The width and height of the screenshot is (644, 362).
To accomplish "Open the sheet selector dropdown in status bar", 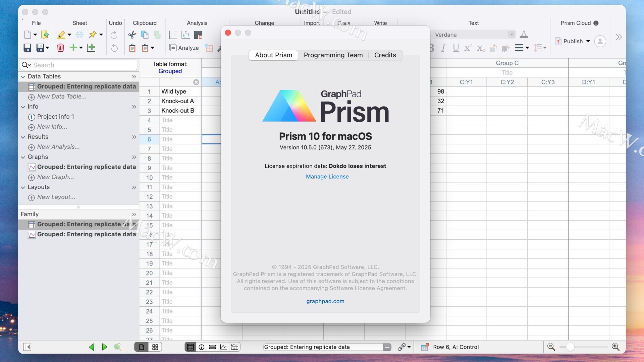I will [x=387, y=347].
